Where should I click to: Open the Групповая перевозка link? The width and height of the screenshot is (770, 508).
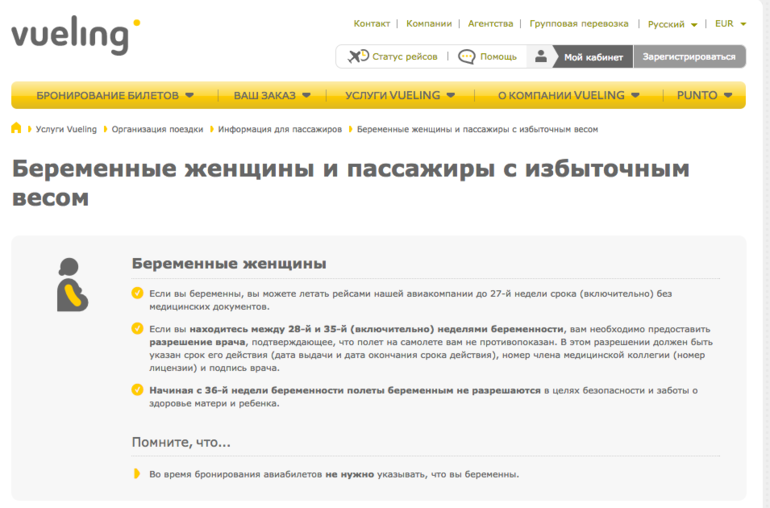(579, 24)
